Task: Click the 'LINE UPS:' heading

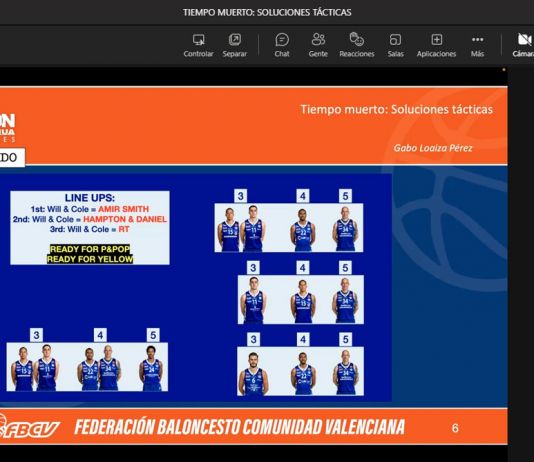Action: [90, 198]
